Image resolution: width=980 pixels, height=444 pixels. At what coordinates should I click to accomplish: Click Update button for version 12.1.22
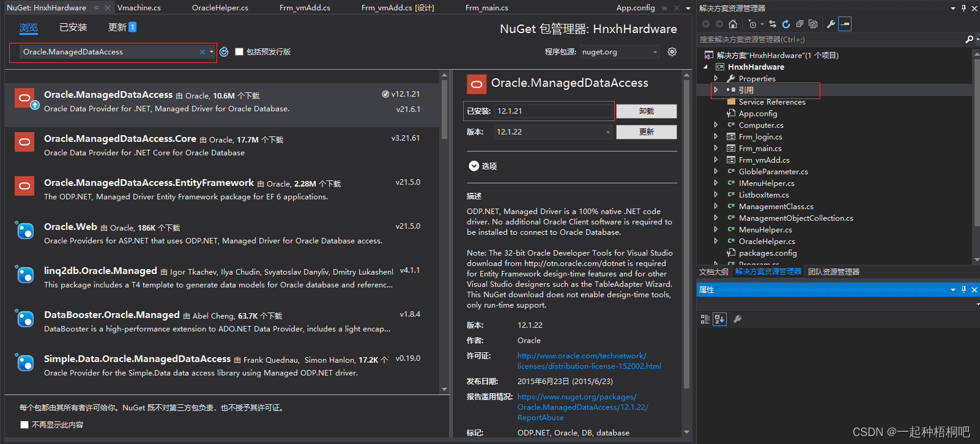(x=646, y=132)
